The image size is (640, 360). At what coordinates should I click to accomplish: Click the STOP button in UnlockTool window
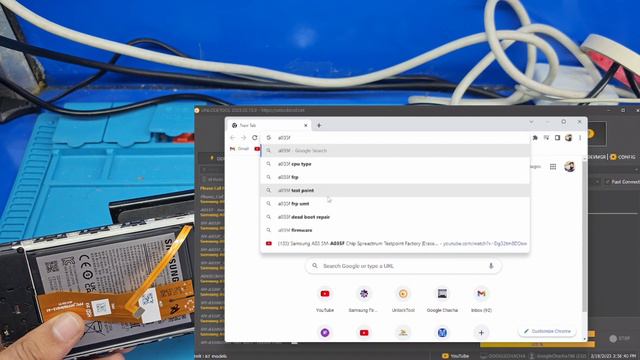coord(620,338)
